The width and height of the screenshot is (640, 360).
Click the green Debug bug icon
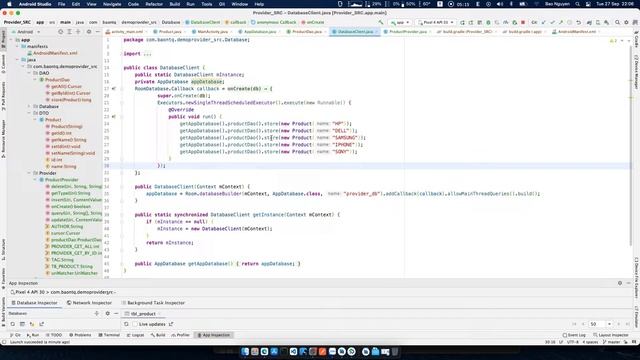(488, 22)
